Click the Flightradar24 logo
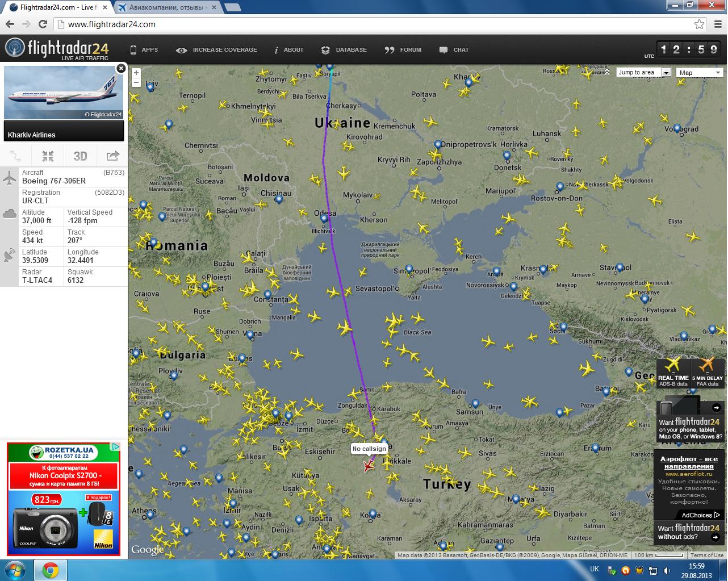Viewport: 728px width, 581px height. (57, 49)
